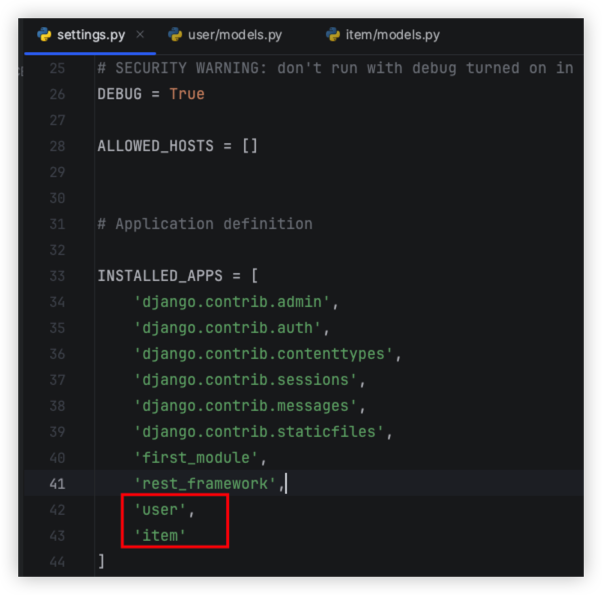Screen dimensions: 602x595
Task: Click the 'user' app entry
Action: click(160, 510)
